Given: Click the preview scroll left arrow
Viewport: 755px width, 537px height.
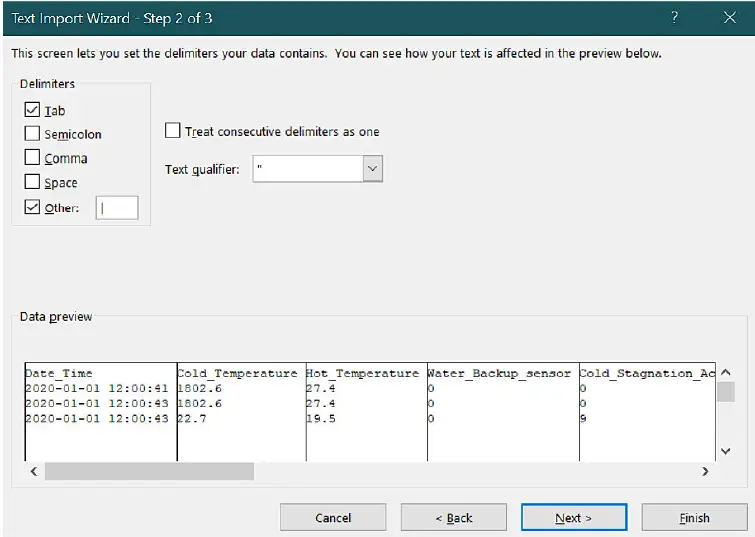Looking at the screenshot, I should (x=34, y=471).
